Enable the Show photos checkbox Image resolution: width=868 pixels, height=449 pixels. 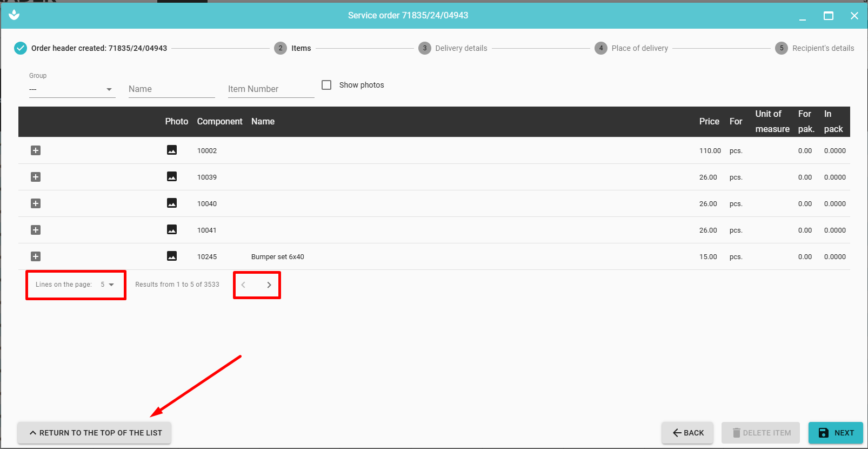point(326,85)
